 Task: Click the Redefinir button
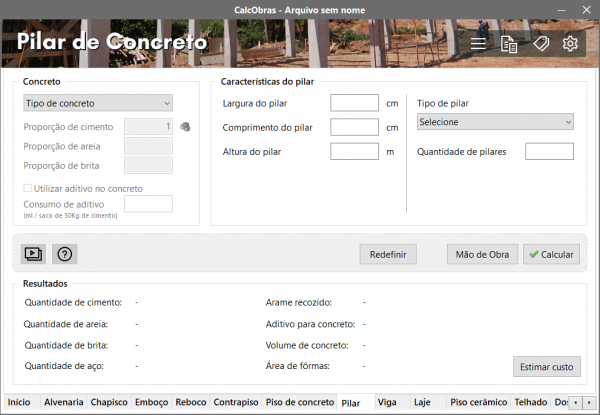point(388,254)
